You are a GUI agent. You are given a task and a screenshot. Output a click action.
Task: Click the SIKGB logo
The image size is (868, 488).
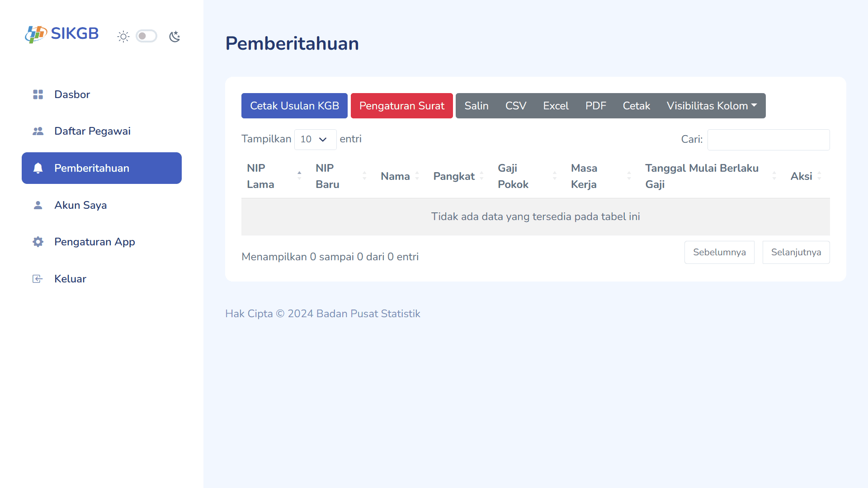tap(61, 34)
